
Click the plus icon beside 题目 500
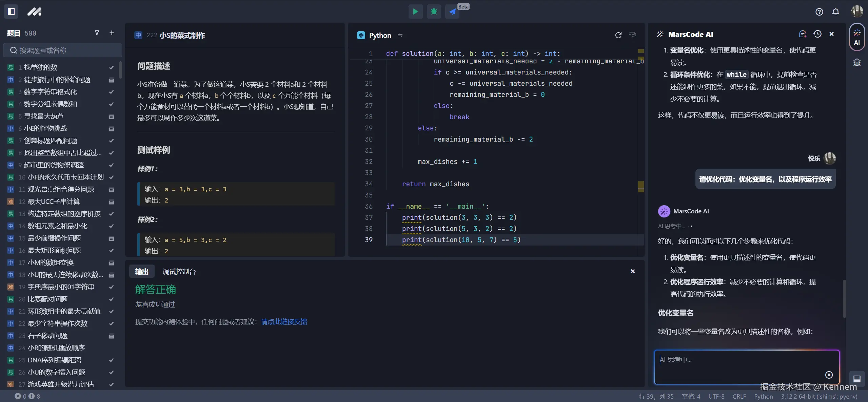coord(112,33)
